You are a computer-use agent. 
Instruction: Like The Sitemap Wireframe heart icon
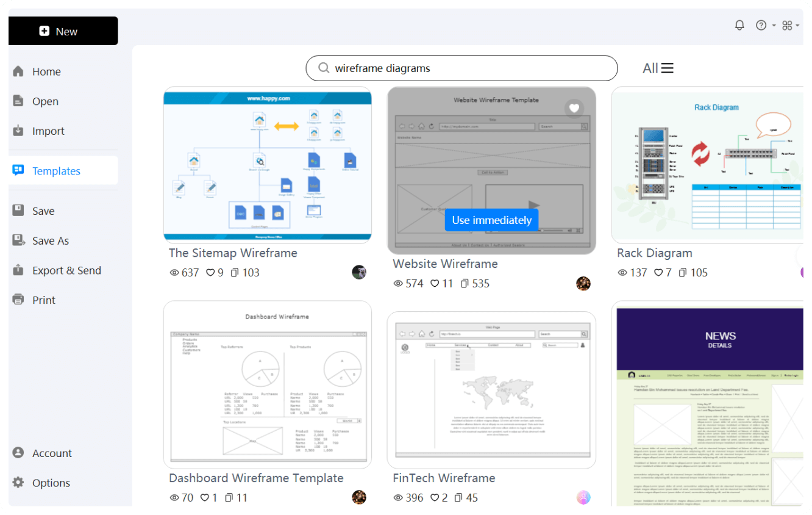(x=210, y=273)
